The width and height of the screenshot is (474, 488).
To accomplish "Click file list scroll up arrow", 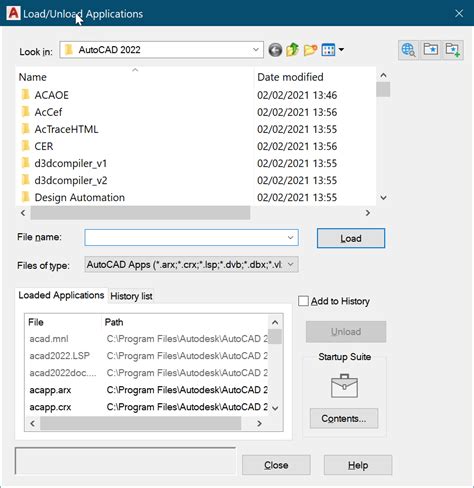I will click(x=383, y=75).
